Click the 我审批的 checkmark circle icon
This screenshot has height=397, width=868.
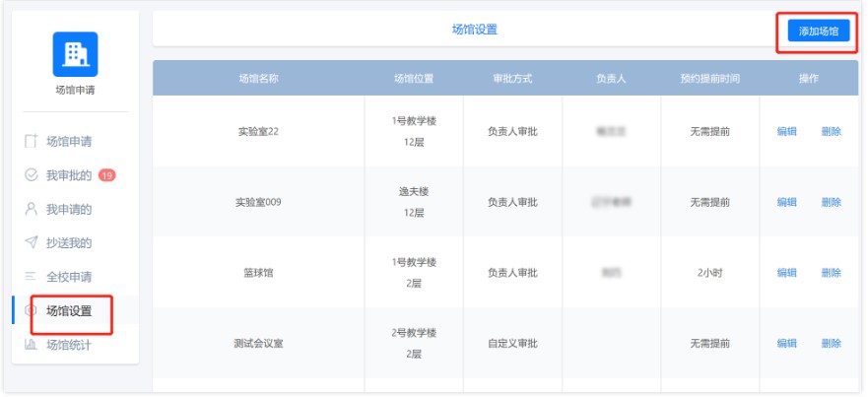pos(31,175)
